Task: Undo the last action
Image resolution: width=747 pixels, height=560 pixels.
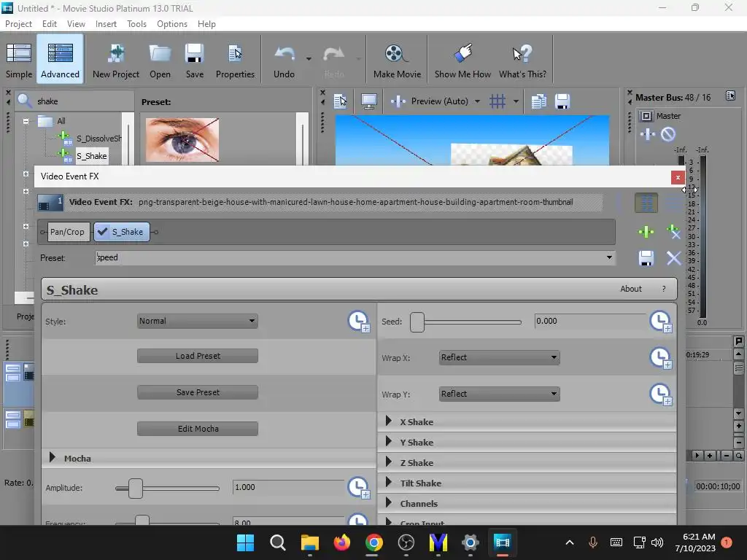Action: click(284, 60)
